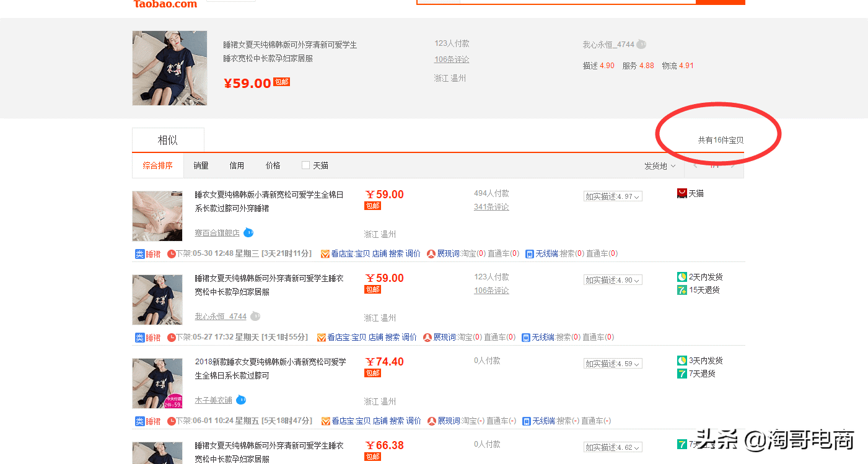Screen dimensions: 868x464
Task: Sort results by 销量
Action: coord(201,165)
